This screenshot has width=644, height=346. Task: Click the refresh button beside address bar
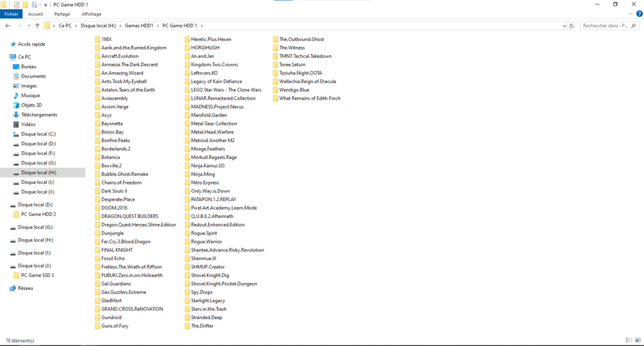(572, 26)
